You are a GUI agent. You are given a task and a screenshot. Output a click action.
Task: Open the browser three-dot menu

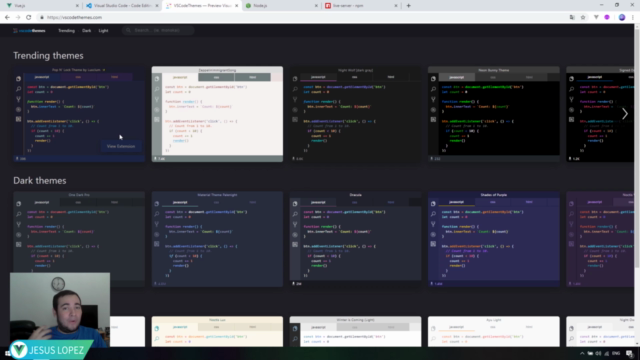point(633,17)
